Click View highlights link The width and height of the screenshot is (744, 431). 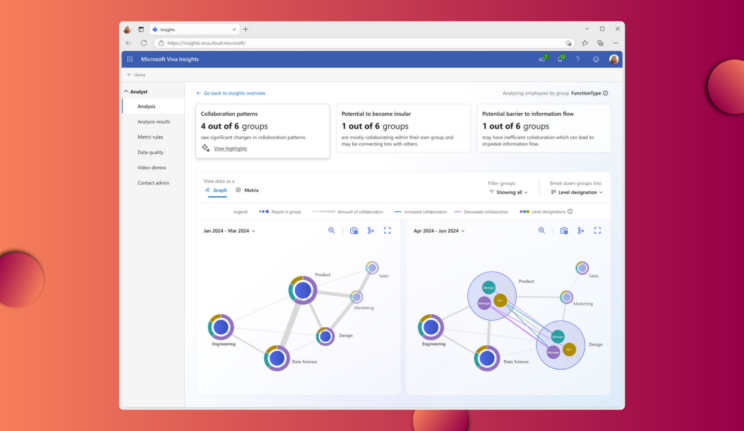coord(230,149)
